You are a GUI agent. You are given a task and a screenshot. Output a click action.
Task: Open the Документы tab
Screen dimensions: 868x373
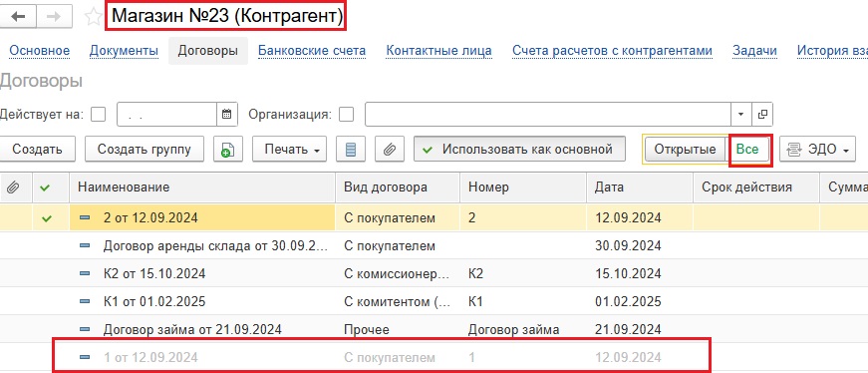124,51
